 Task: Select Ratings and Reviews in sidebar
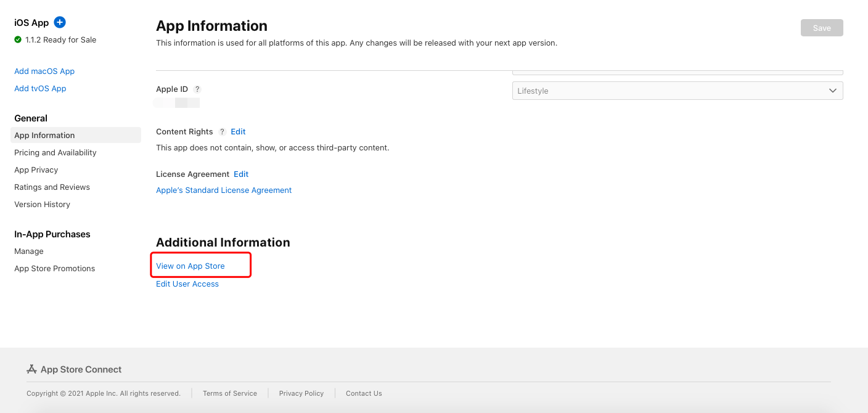pos(52,187)
